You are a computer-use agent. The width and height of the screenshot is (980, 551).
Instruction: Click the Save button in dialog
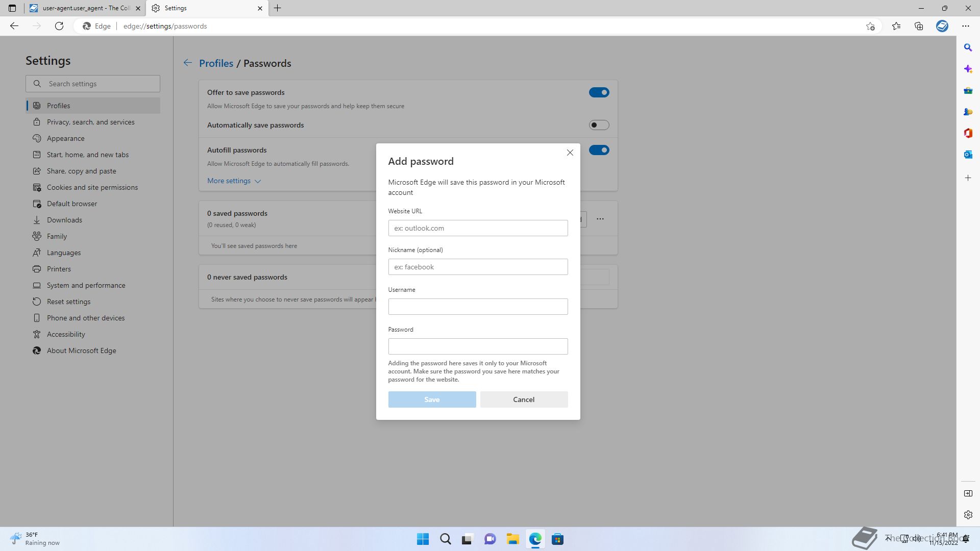432,399
